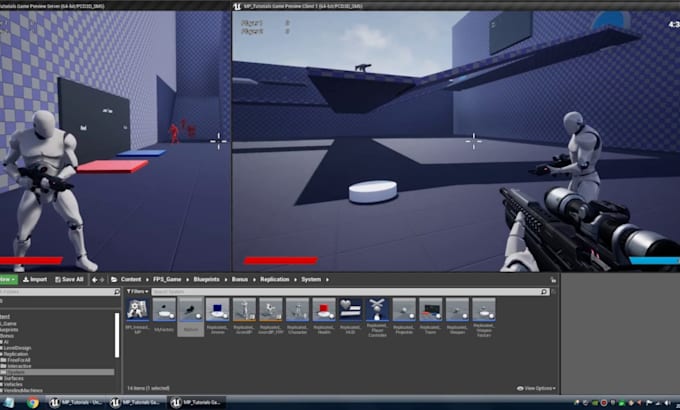This screenshot has height=410, width=680.
Task: Select the Replicated Weapon Factory asset
Action: (484, 317)
